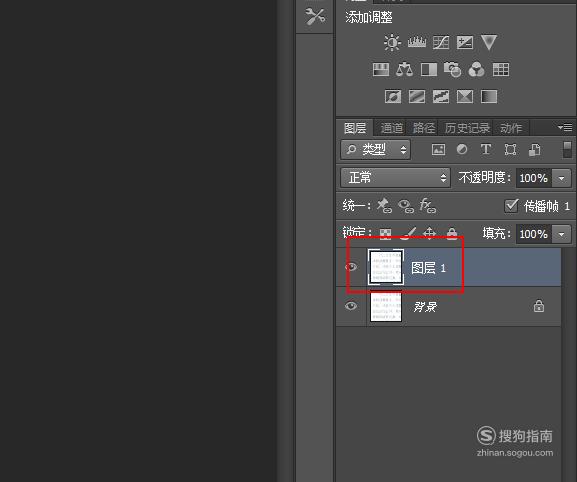Click the fill 100% value field
The image size is (577, 482).
click(x=534, y=234)
